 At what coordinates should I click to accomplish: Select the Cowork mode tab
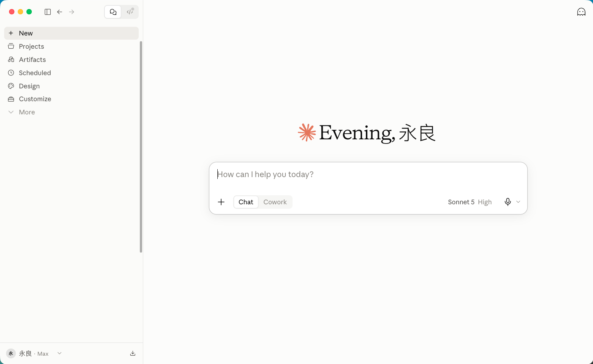275,202
